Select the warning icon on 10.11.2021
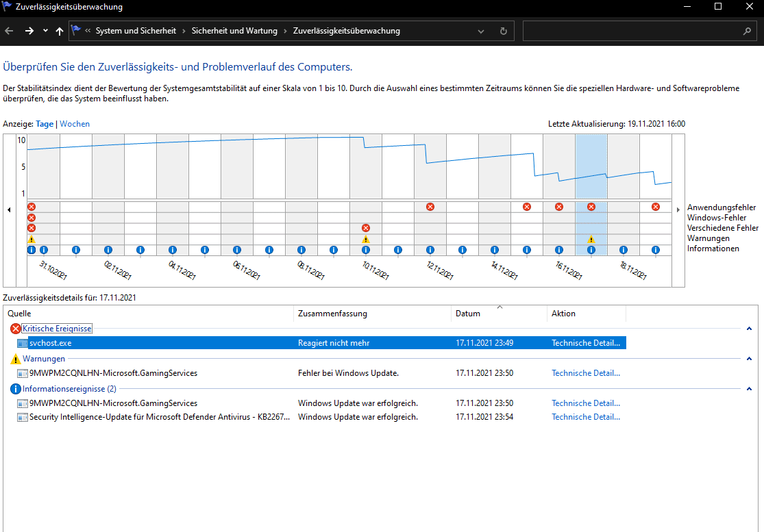This screenshot has height=532, width=764. 366,240
